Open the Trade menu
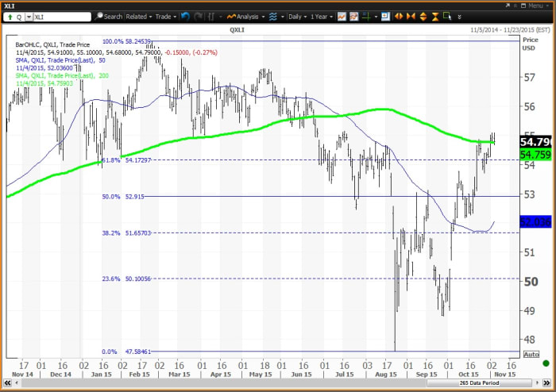Viewport: 556px width, 392px height. tap(165, 17)
